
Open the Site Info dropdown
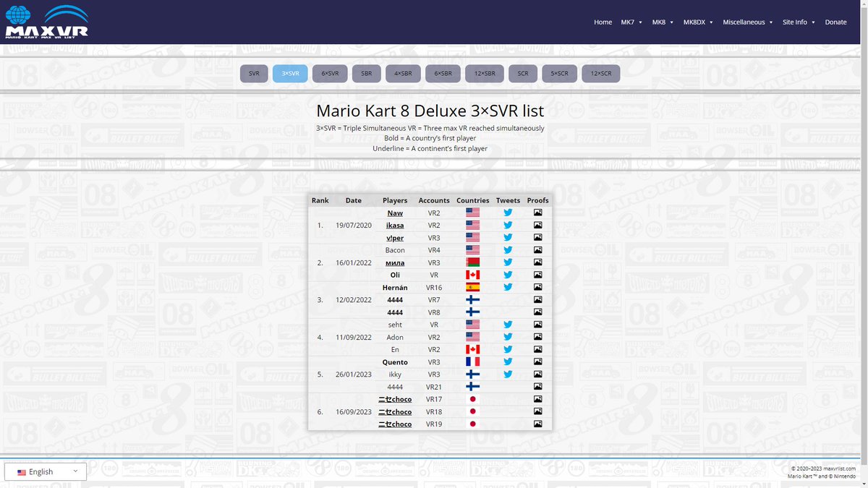pos(799,22)
